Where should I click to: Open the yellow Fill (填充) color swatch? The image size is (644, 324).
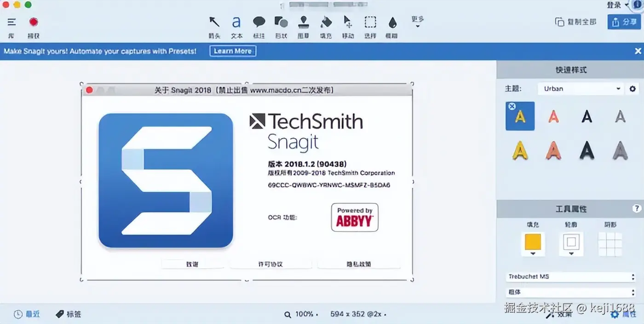coord(533,244)
